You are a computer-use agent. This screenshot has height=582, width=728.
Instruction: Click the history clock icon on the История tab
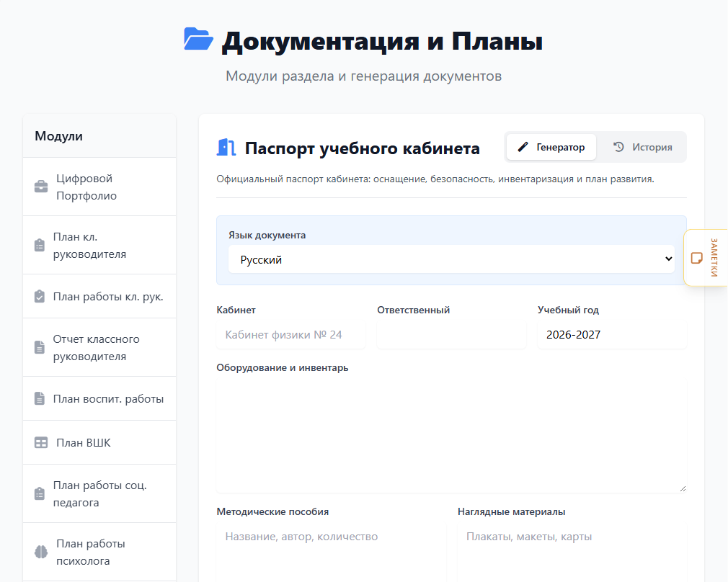[618, 147]
